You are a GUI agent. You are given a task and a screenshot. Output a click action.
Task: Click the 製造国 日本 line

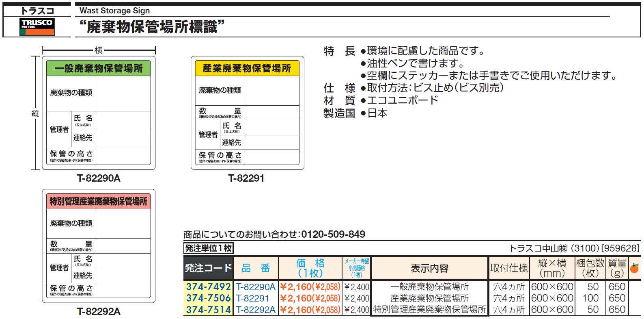point(355,113)
